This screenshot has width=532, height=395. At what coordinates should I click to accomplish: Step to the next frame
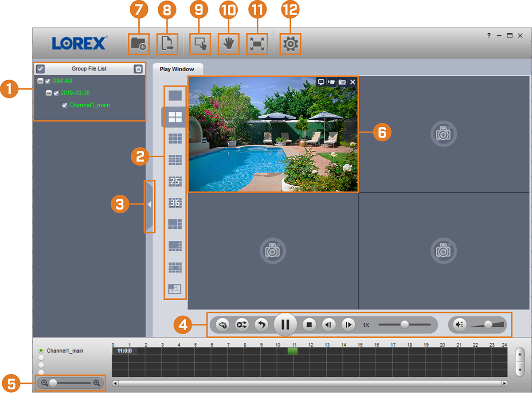click(x=348, y=325)
